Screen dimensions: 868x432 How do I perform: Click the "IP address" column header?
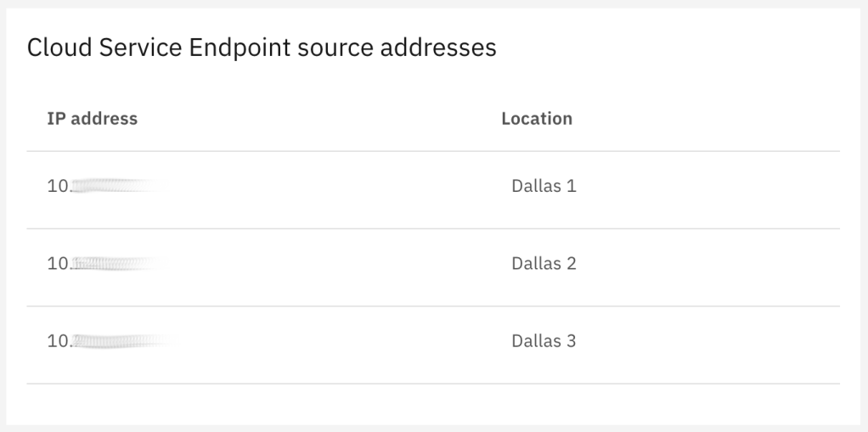coord(92,119)
